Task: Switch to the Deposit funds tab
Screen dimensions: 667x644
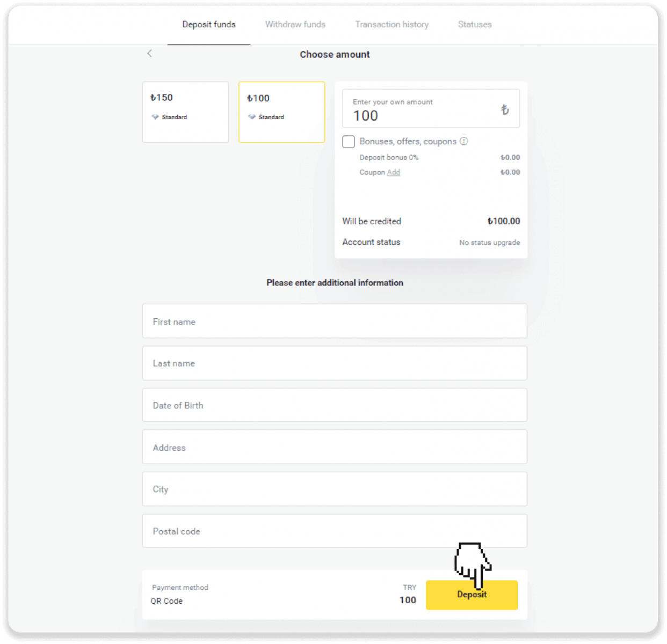Action: [x=208, y=25]
